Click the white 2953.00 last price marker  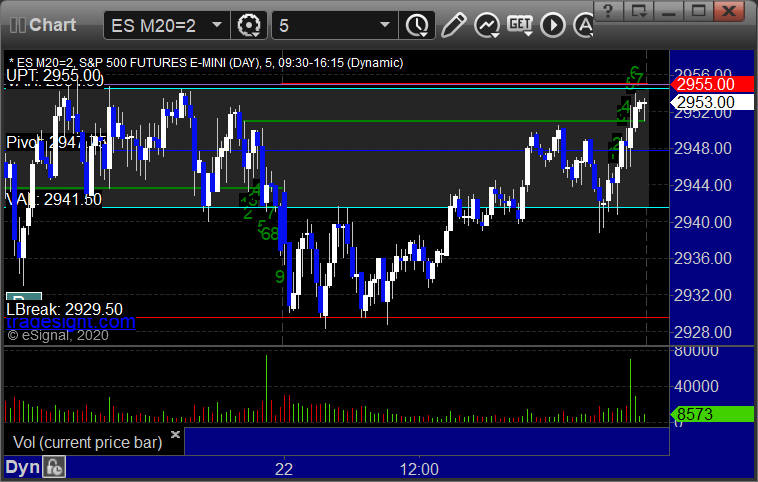tap(712, 102)
